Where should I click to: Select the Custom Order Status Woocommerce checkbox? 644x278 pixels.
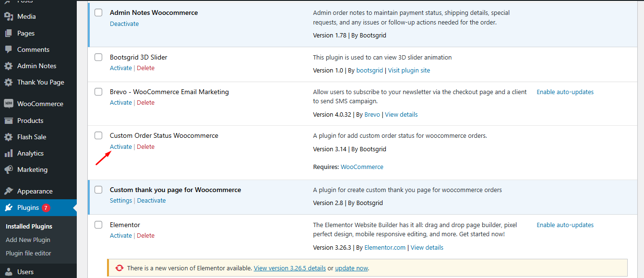pos(98,135)
